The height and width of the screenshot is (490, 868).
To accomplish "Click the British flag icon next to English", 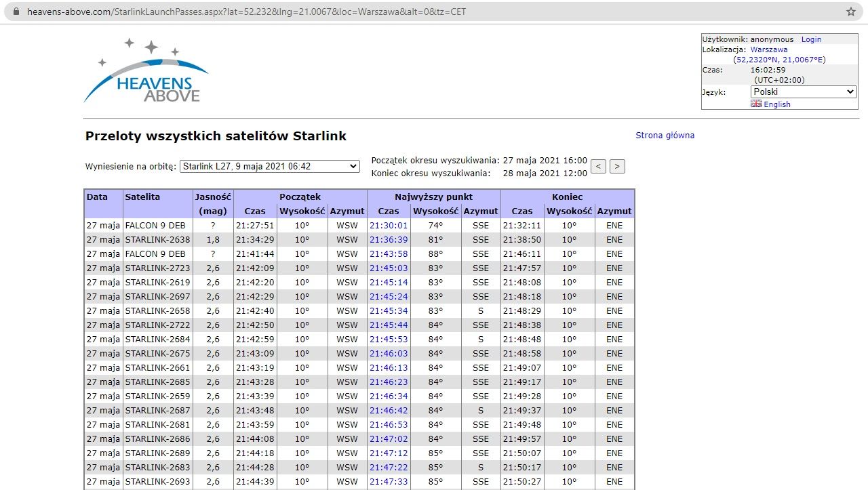I will click(x=755, y=104).
